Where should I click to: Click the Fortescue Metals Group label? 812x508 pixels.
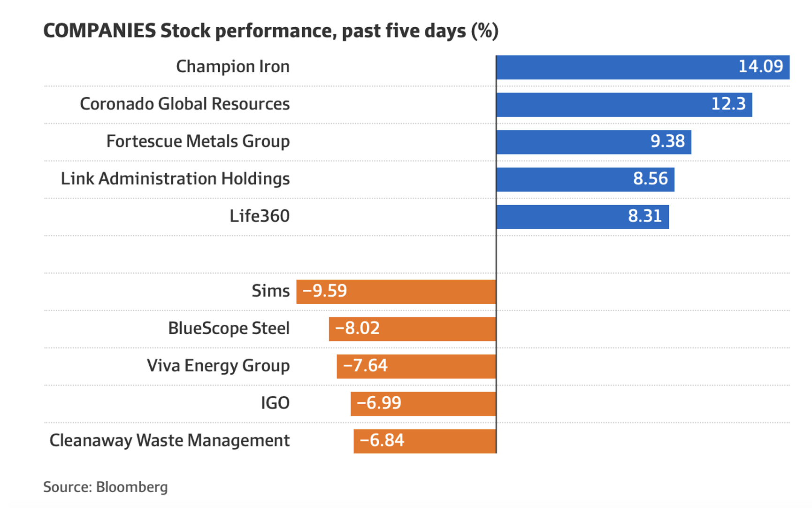point(198,141)
